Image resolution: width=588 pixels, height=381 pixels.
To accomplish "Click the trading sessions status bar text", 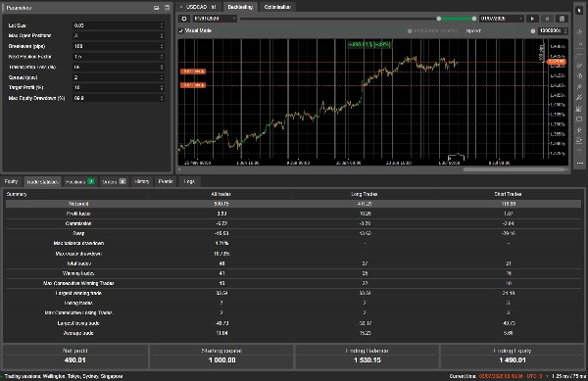I will [x=64, y=376].
